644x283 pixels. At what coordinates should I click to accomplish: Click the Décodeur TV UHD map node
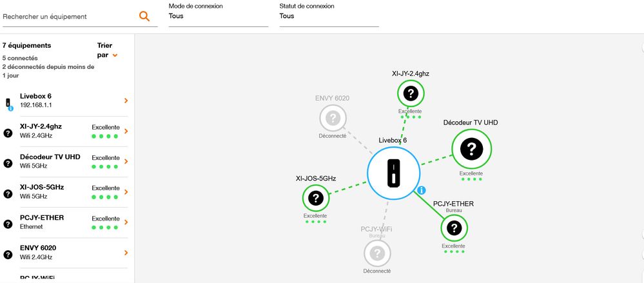[x=471, y=150]
